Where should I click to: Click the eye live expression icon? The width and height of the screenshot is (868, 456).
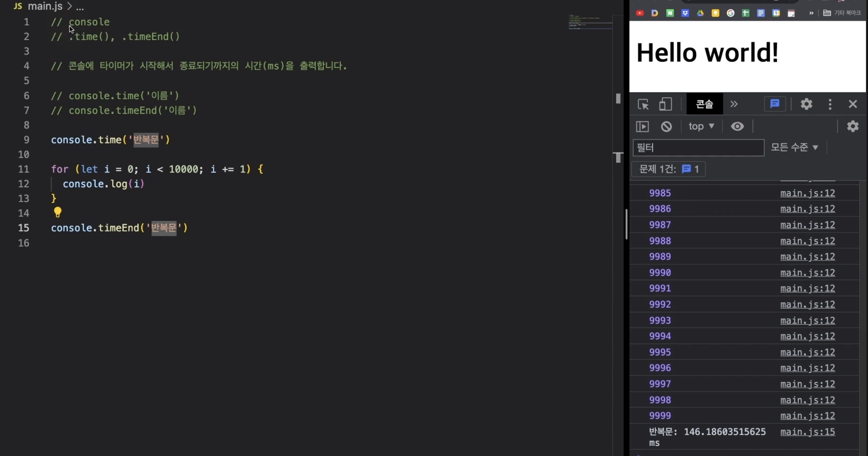coord(737,126)
